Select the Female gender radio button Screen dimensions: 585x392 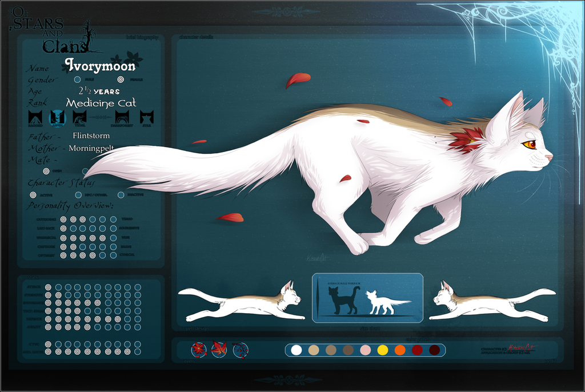121,79
